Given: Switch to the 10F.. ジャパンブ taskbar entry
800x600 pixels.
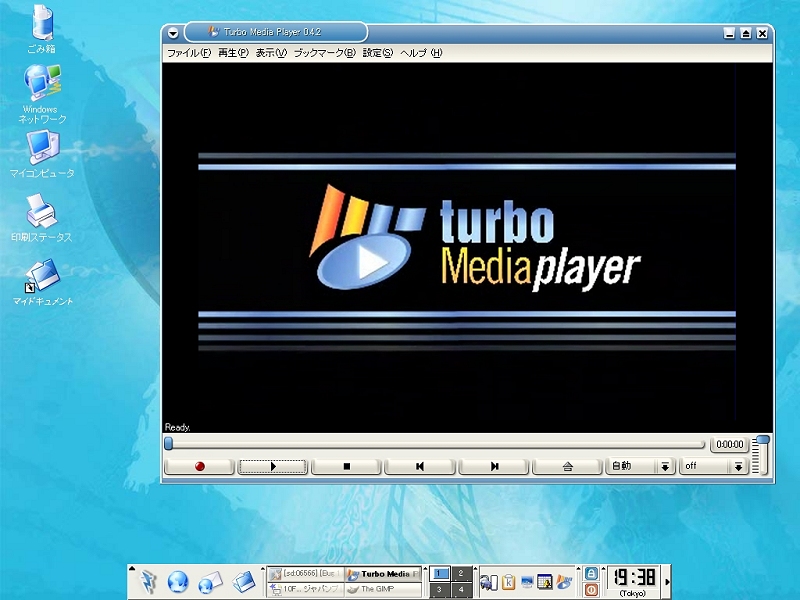Looking at the screenshot, I should 306,589.
